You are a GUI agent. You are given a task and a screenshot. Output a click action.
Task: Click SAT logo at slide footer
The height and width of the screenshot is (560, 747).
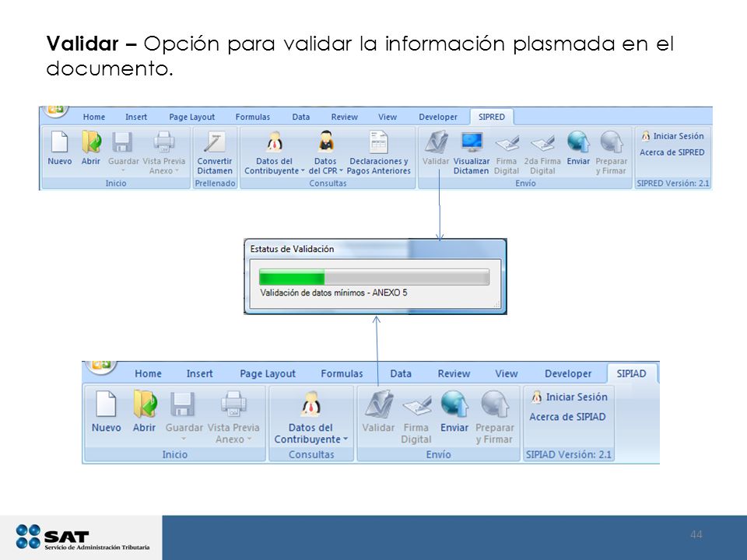coord(82,537)
